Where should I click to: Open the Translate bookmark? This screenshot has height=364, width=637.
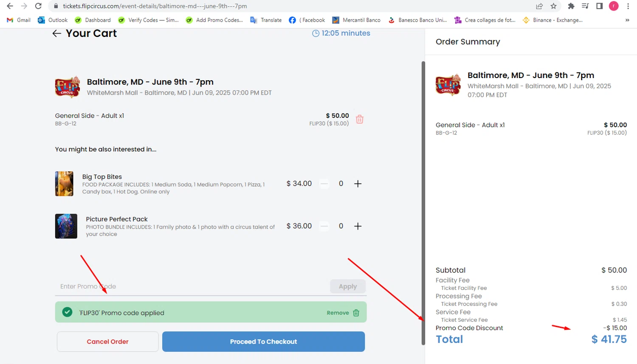point(266,20)
